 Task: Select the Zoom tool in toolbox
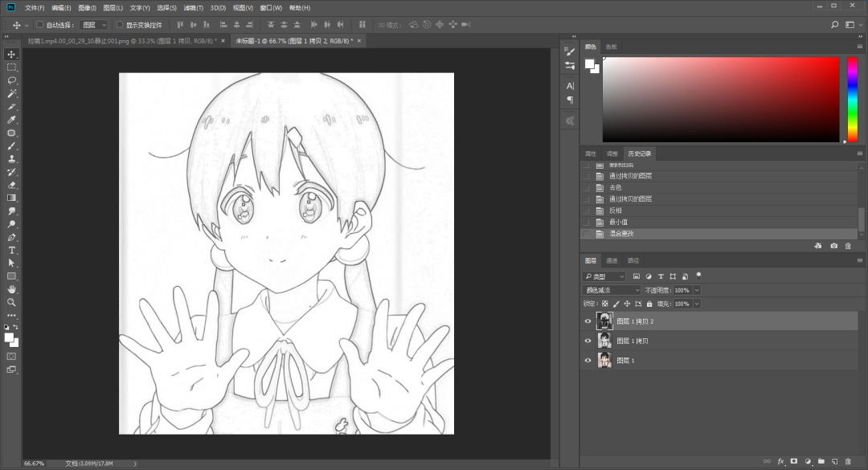(x=11, y=302)
